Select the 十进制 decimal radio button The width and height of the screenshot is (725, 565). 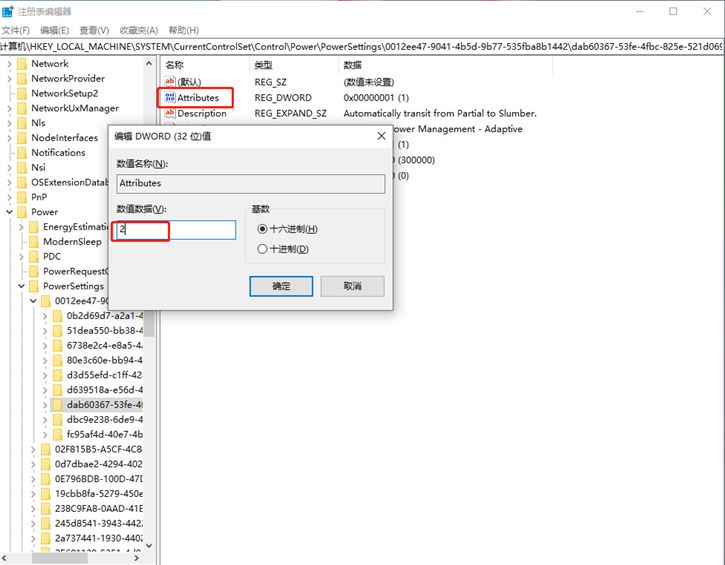pos(263,249)
